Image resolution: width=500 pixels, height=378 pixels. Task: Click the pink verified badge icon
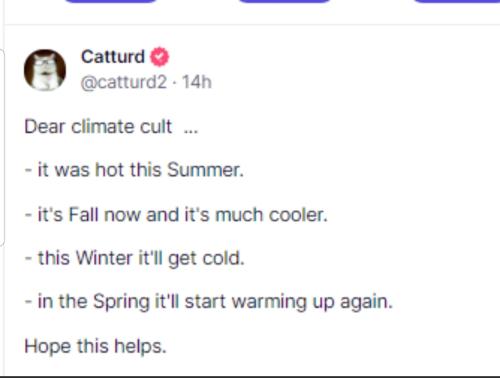click(160, 57)
